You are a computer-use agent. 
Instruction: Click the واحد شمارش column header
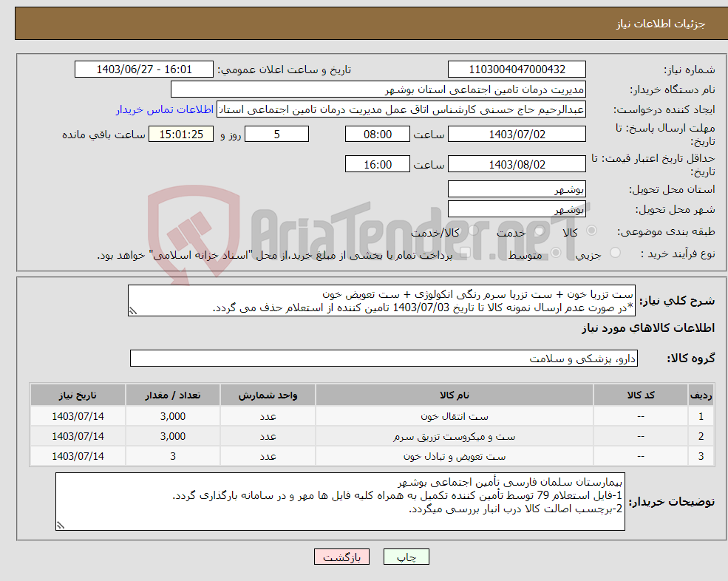click(268, 395)
